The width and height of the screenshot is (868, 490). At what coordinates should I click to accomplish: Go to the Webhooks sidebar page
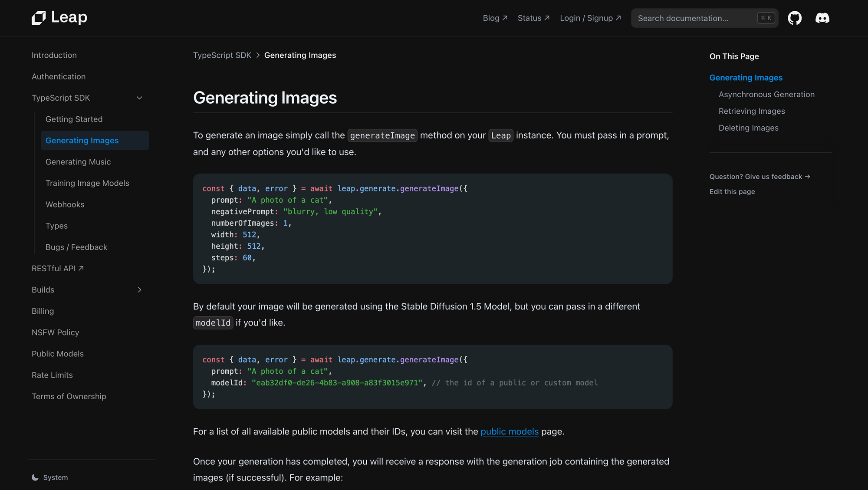click(65, 204)
